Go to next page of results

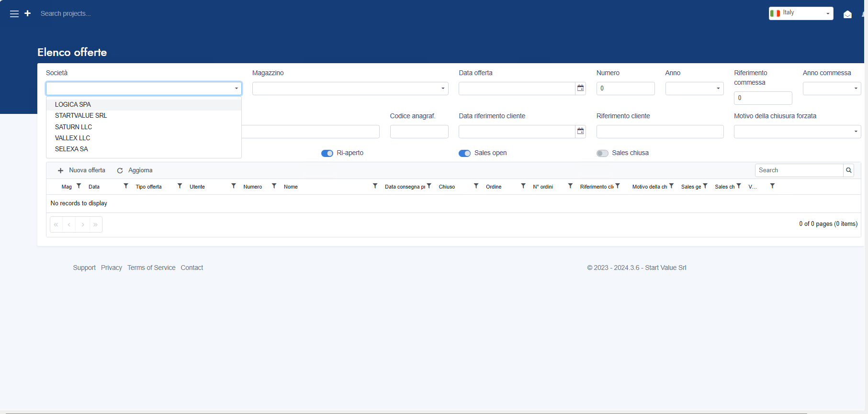coord(82,224)
